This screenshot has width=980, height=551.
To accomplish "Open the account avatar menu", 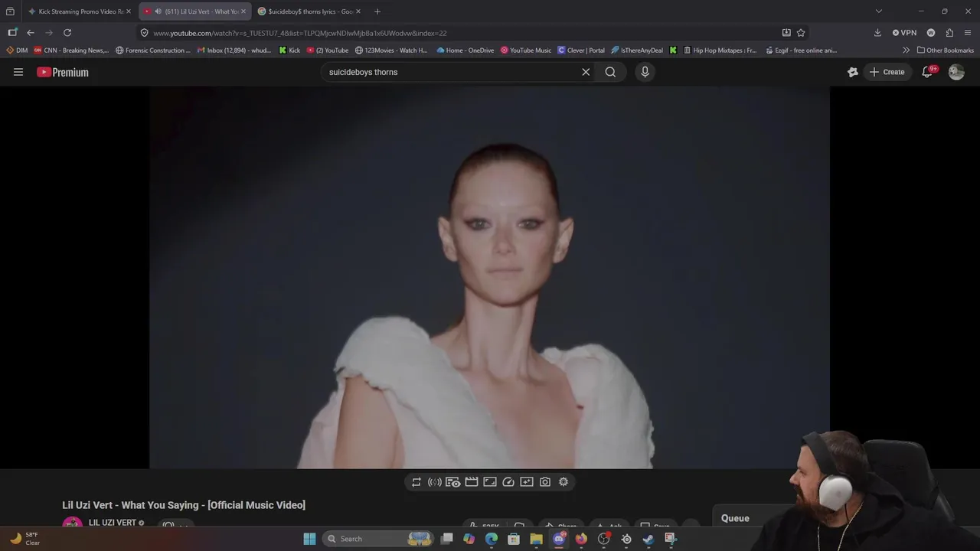I will [956, 72].
